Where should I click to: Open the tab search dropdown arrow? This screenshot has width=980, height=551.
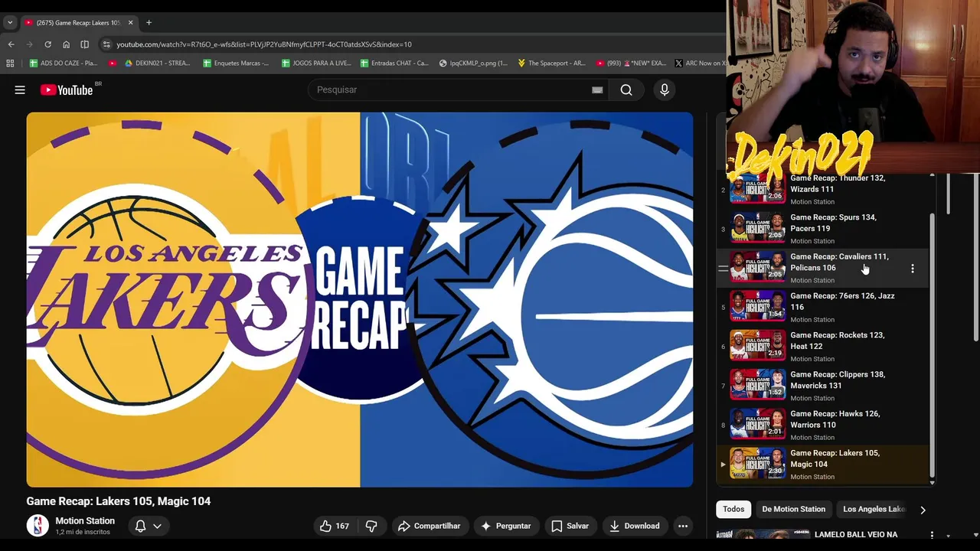click(x=10, y=23)
